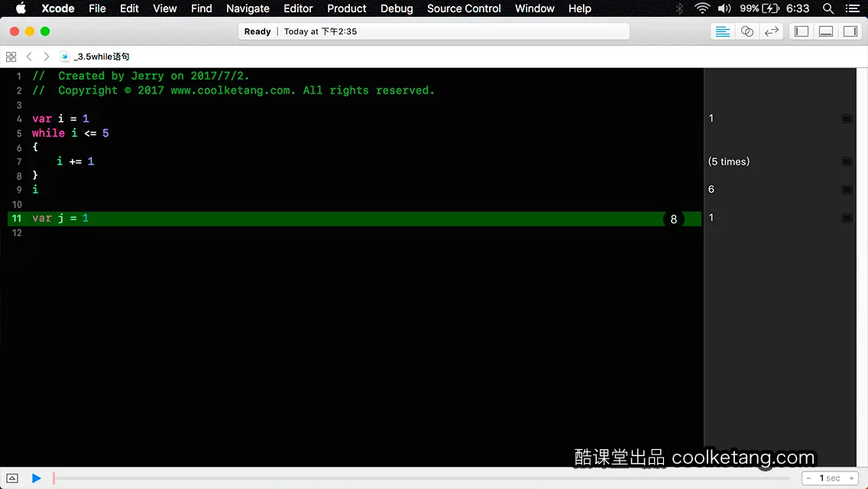868x489 pixels.
Task: Decrease the timeline duration with minus
Action: coord(808,478)
